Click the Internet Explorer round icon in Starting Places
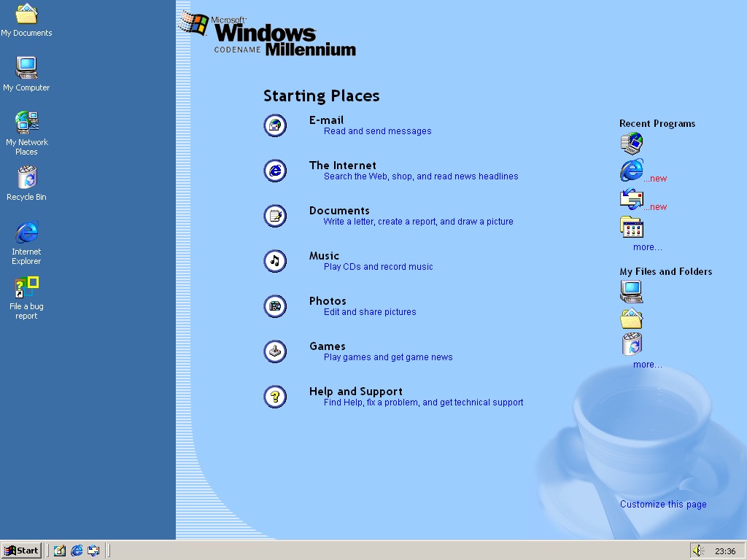 pyautogui.click(x=275, y=171)
